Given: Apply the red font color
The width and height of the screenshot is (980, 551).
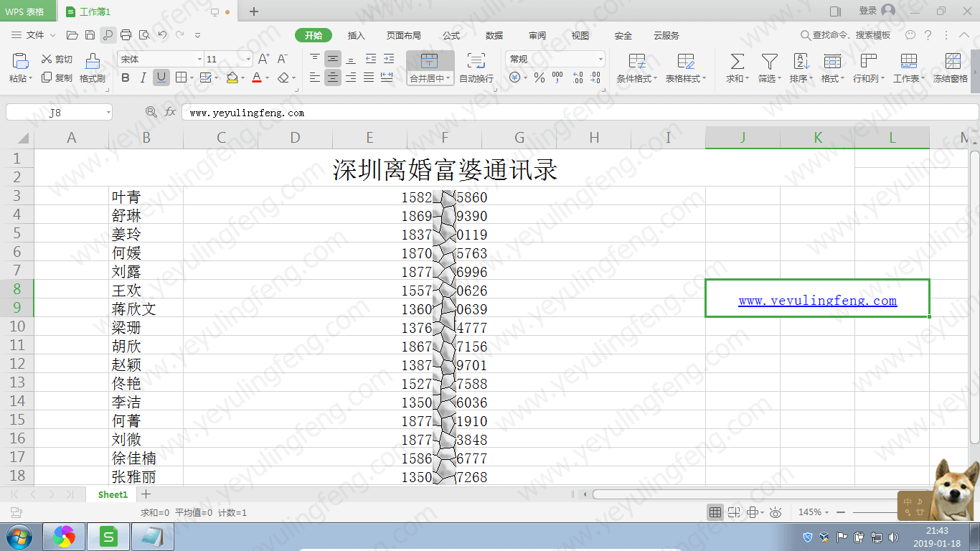Looking at the screenshot, I should 257,77.
